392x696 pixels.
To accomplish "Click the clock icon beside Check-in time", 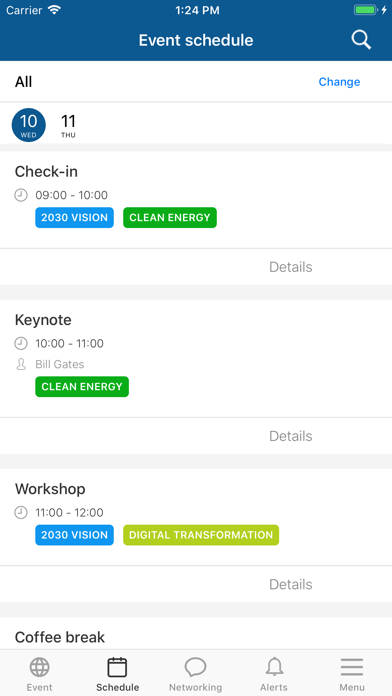I will point(21,195).
